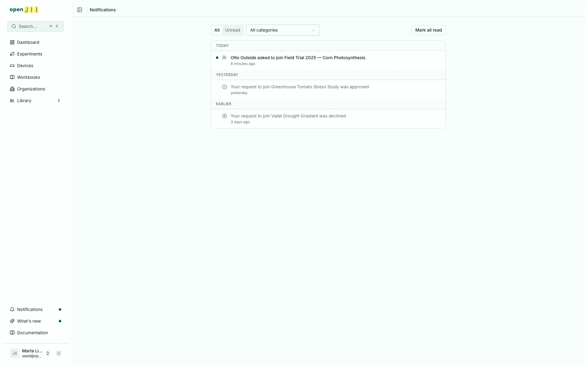This screenshot has width=588, height=368.
Task: Open the Devices page icon
Action: coord(12,66)
